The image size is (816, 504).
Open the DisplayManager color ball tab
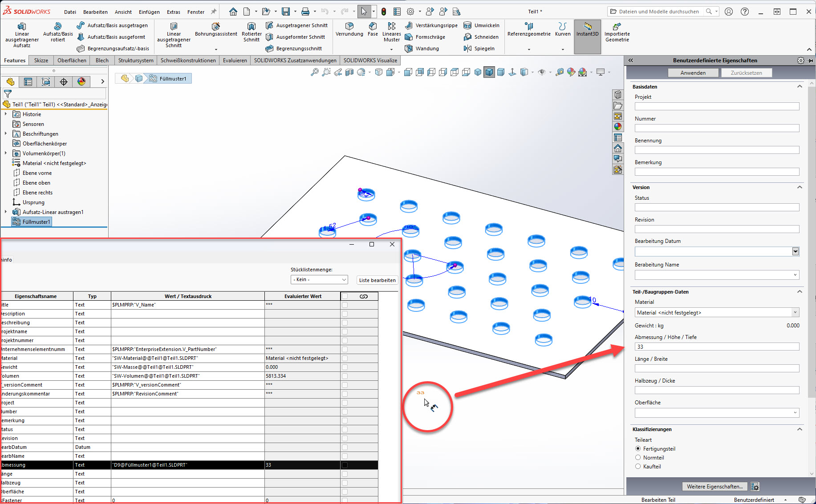(81, 81)
